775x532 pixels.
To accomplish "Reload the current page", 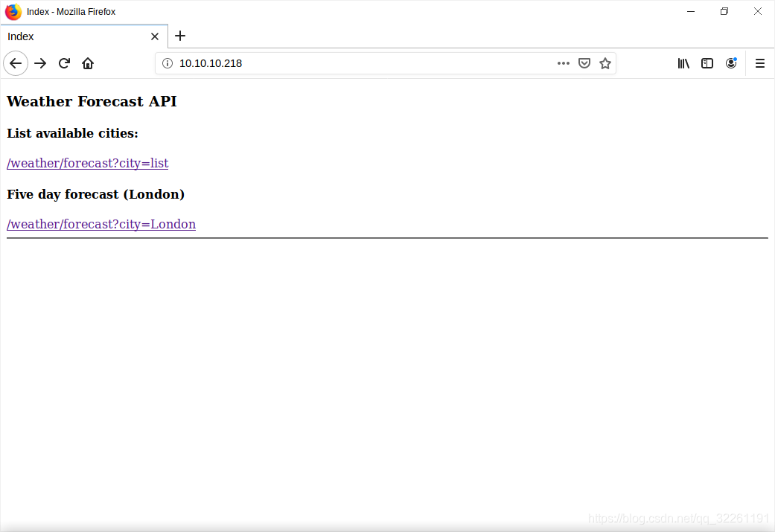I will point(64,63).
